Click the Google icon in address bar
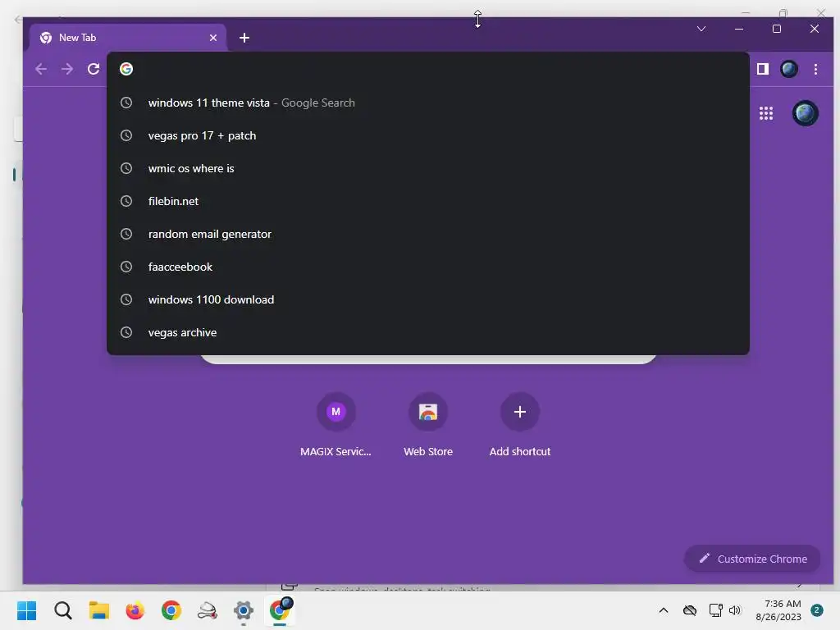 coord(126,69)
